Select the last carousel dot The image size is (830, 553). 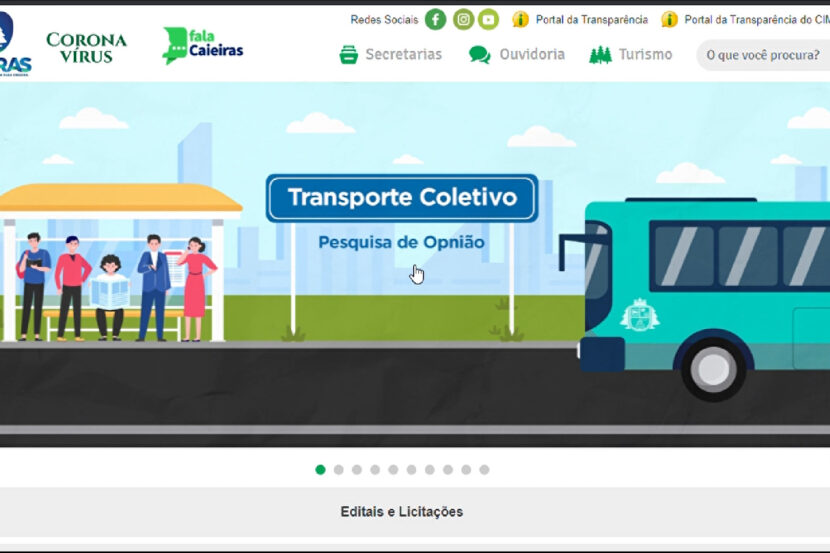[484, 469]
